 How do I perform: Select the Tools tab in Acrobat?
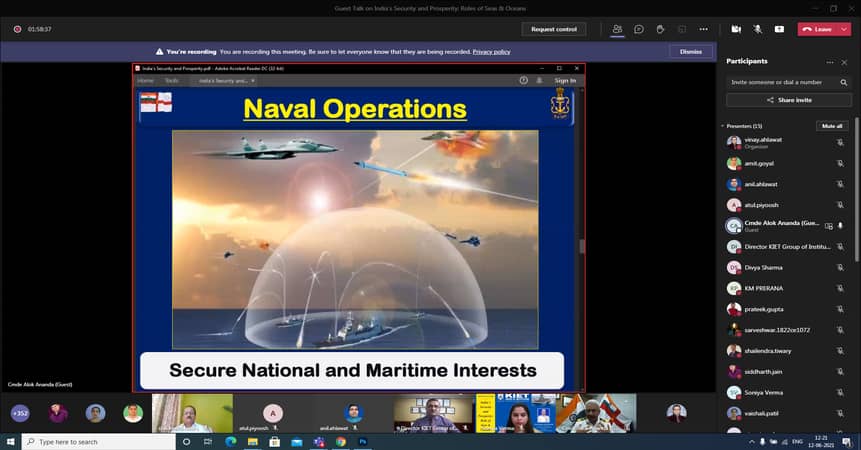point(172,80)
